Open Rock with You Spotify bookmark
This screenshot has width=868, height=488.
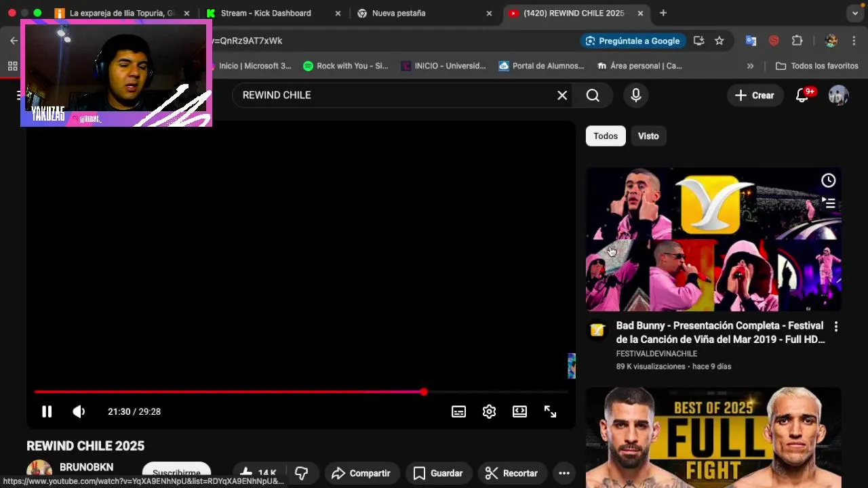[346, 66]
